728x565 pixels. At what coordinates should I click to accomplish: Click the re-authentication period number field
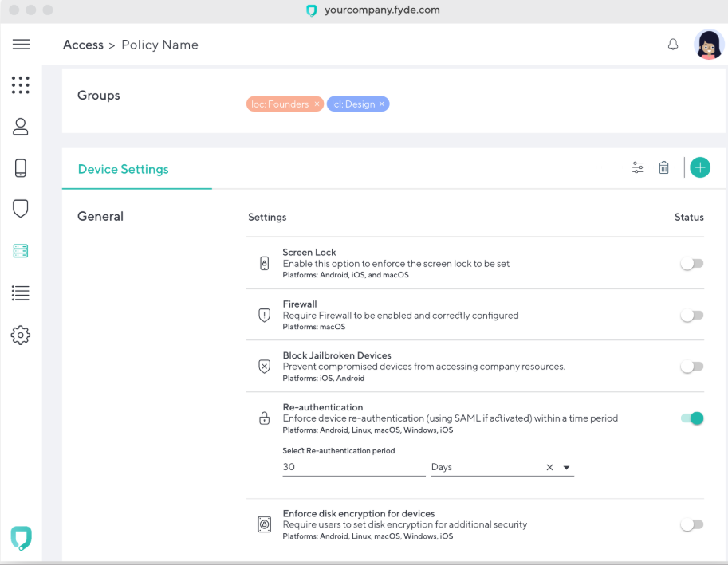point(353,467)
